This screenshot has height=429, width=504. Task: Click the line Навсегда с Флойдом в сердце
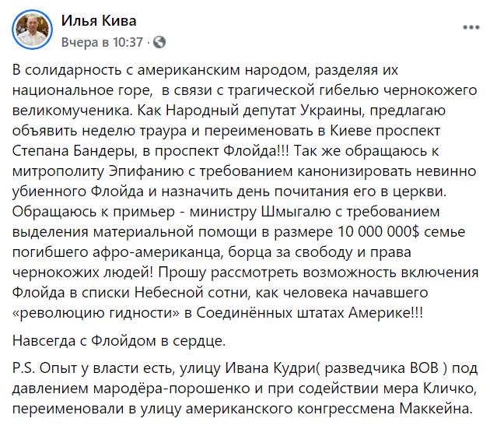click(x=119, y=341)
